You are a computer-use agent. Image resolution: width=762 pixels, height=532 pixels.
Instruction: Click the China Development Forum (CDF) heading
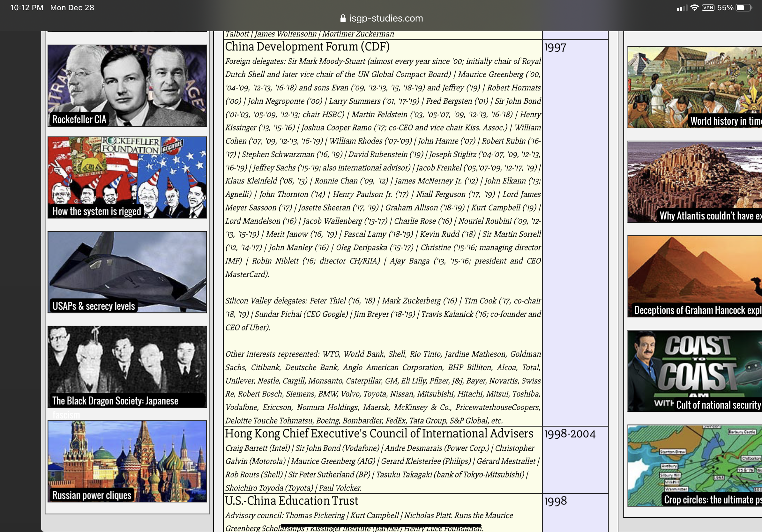[x=307, y=47]
